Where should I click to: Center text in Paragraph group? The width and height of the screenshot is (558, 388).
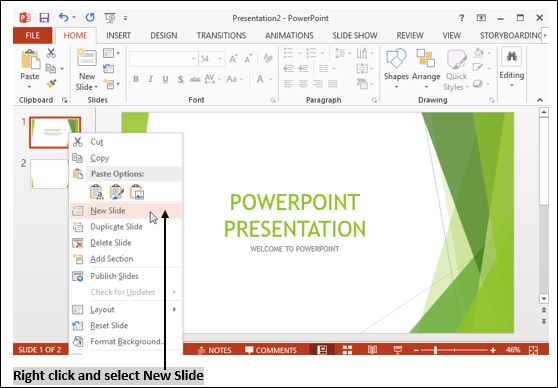point(303,84)
